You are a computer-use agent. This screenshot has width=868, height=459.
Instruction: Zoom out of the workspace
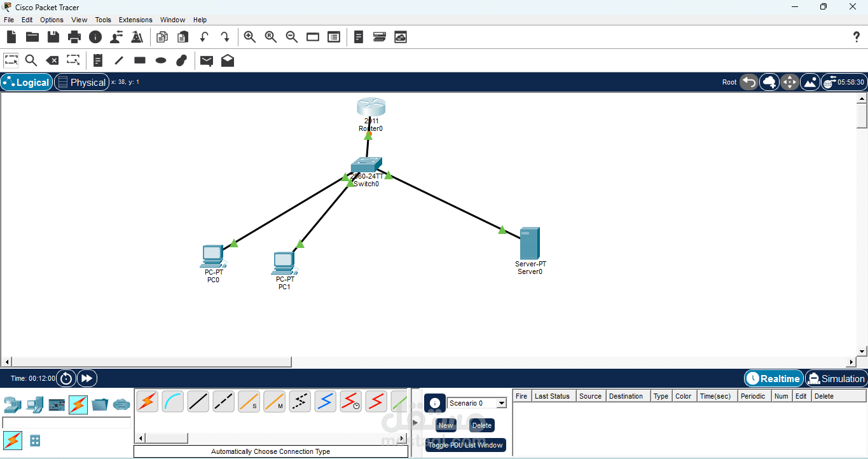pyautogui.click(x=292, y=37)
